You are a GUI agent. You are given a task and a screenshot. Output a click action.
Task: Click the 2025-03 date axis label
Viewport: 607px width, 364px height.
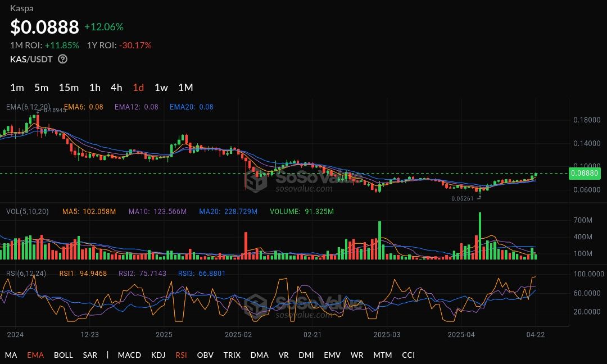click(387, 335)
